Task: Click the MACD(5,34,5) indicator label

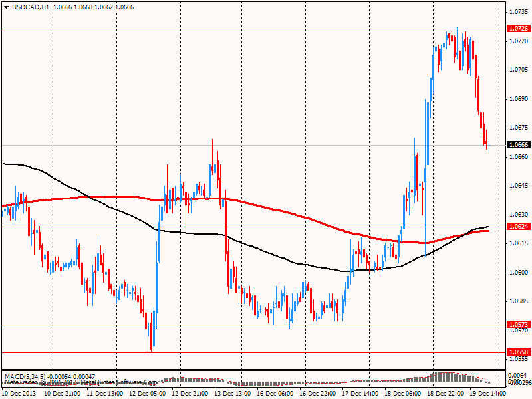Action: pyautogui.click(x=25, y=376)
